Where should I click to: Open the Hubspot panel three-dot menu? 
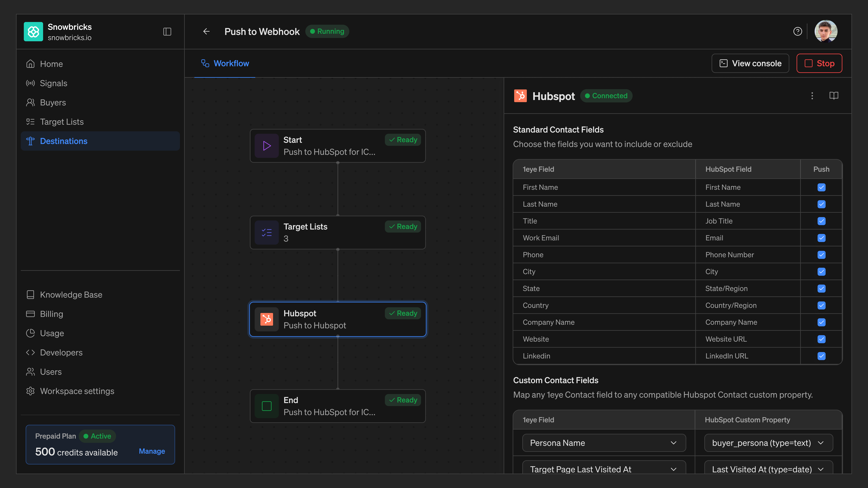(x=812, y=96)
